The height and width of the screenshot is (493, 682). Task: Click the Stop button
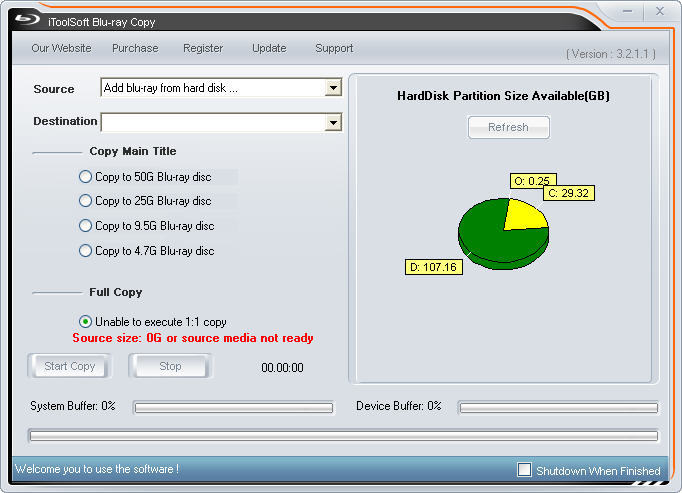(x=170, y=366)
